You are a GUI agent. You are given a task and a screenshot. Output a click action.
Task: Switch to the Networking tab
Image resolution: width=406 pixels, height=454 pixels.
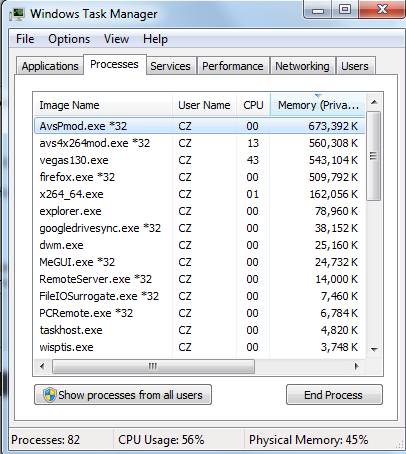coord(302,66)
